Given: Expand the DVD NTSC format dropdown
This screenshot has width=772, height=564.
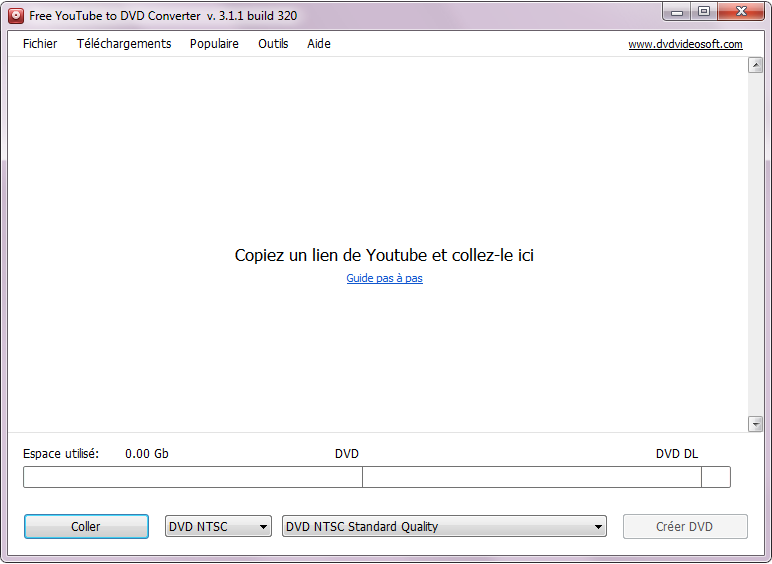Looking at the screenshot, I should tap(218, 527).
